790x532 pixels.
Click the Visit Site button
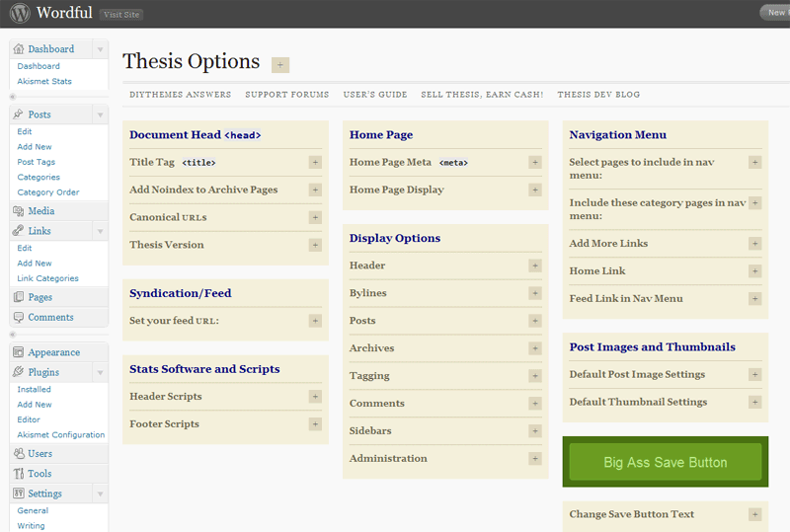(119, 15)
